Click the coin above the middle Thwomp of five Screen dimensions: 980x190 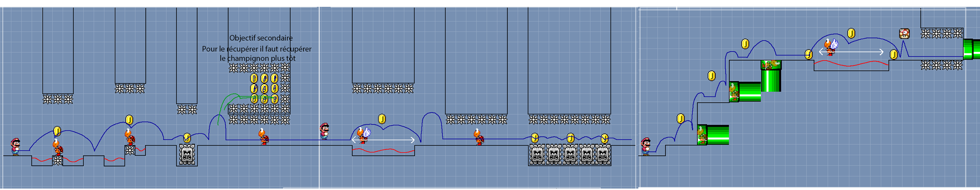click(570, 138)
